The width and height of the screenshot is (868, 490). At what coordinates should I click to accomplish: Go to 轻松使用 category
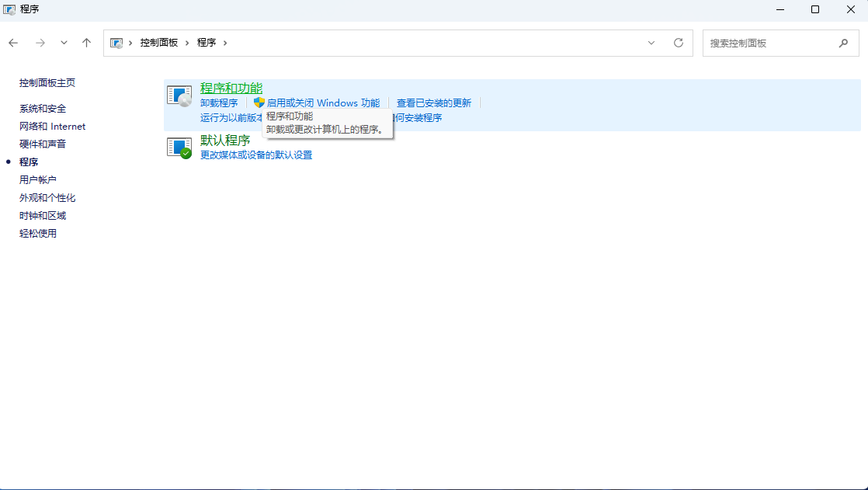[x=37, y=233]
